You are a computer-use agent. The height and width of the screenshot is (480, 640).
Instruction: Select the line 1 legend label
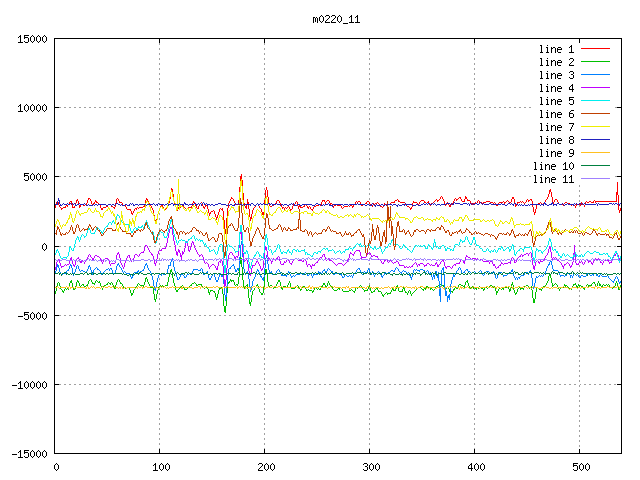(556, 49)
